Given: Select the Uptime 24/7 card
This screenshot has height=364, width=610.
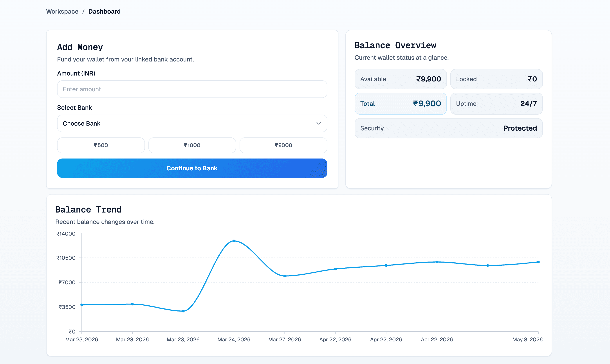Looking at the screenshot, I should pos(496,103).
